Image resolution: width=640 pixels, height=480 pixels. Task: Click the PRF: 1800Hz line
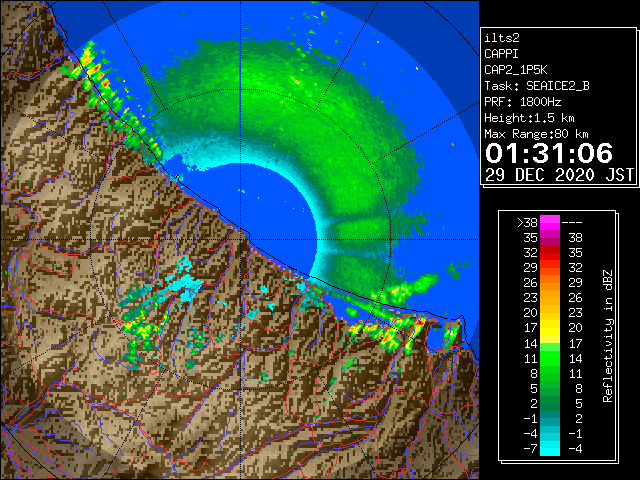(522, 102)
